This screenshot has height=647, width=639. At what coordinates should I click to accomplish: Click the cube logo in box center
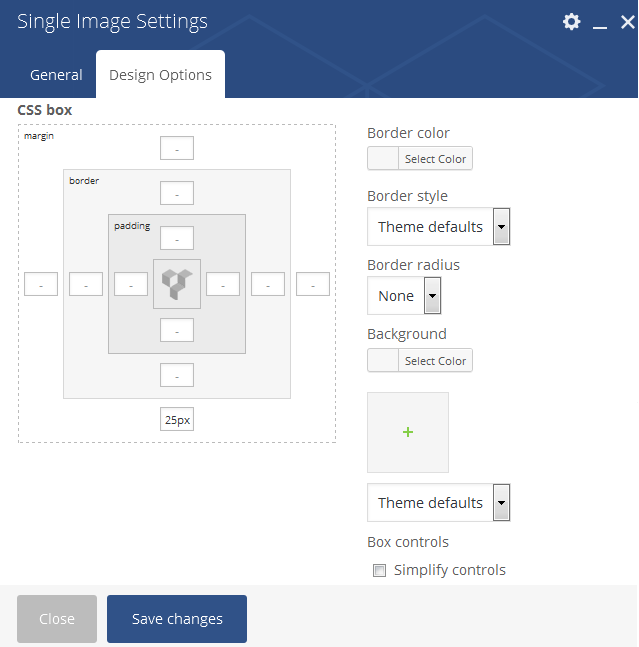pyautogui.click(x=177, y=284)
